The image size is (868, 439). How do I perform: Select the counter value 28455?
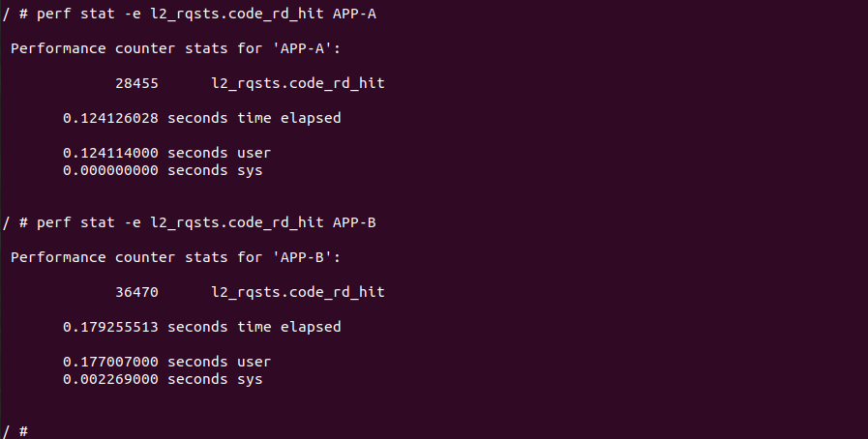pyautogui.click(x=136, y=83)
